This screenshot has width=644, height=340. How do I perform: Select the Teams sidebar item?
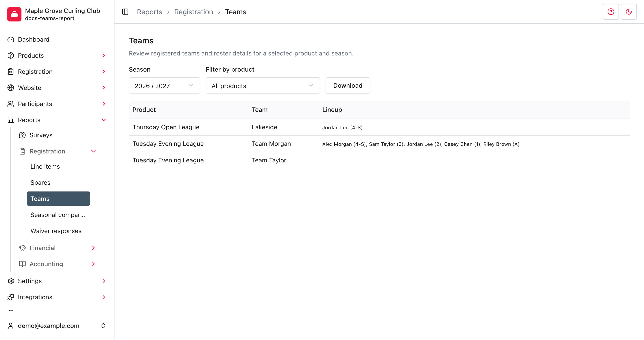[x=58, y=199]
